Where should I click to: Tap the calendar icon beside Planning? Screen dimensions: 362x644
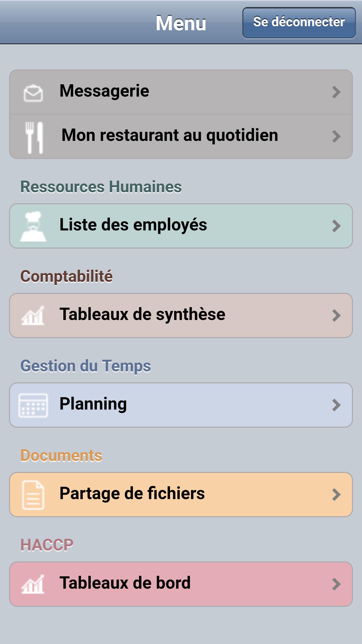33,405
